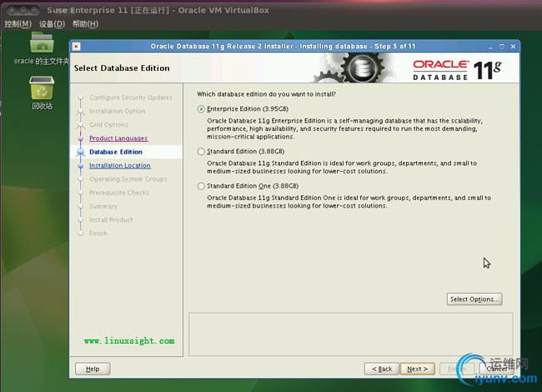
Task: Minimize the Oracle installer window
Action: pos(490,47)
